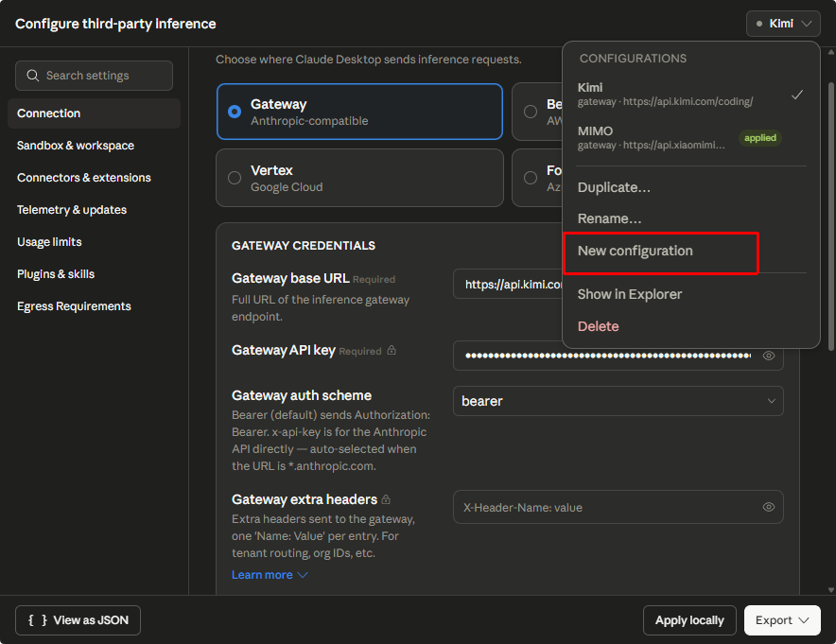Click the applied badge on MIMO
Viewport: 836px width, 644px height.
759,137
